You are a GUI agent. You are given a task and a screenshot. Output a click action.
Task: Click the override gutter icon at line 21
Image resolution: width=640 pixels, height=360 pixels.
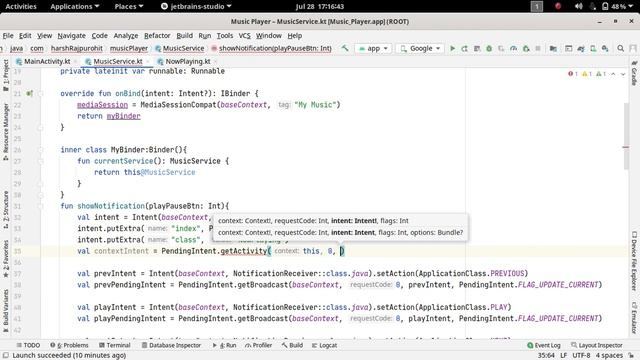click(29, 93)
